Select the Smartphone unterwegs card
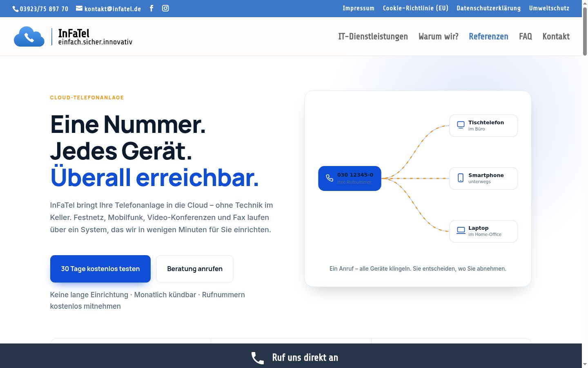This screenshot has width=588, height=368. click(x=483, y=178)
